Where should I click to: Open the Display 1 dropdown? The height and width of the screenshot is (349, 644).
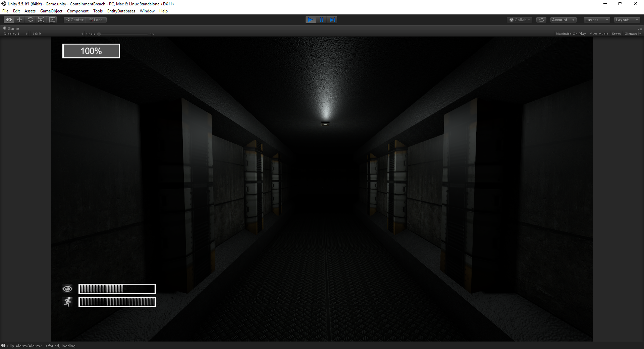(x=15, y=34)
